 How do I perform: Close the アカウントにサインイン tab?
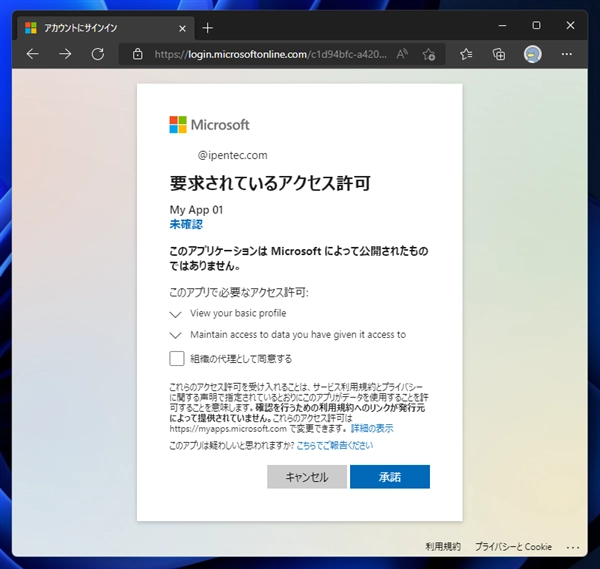[183, 28]
